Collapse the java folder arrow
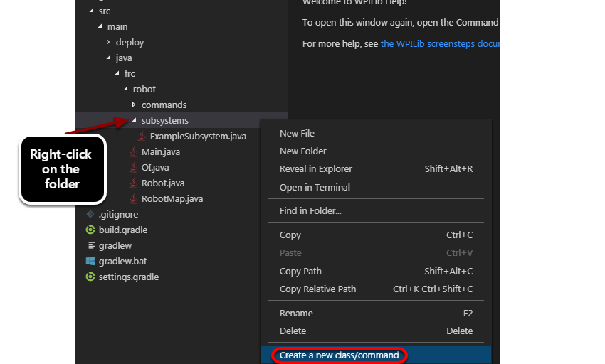 pyautogui.click(x=109, y=58)
